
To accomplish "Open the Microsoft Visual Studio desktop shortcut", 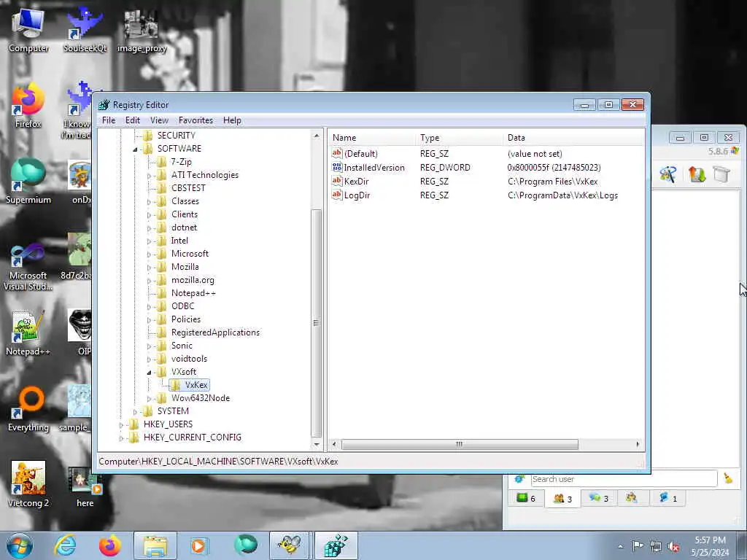I will tap(28, 267).
